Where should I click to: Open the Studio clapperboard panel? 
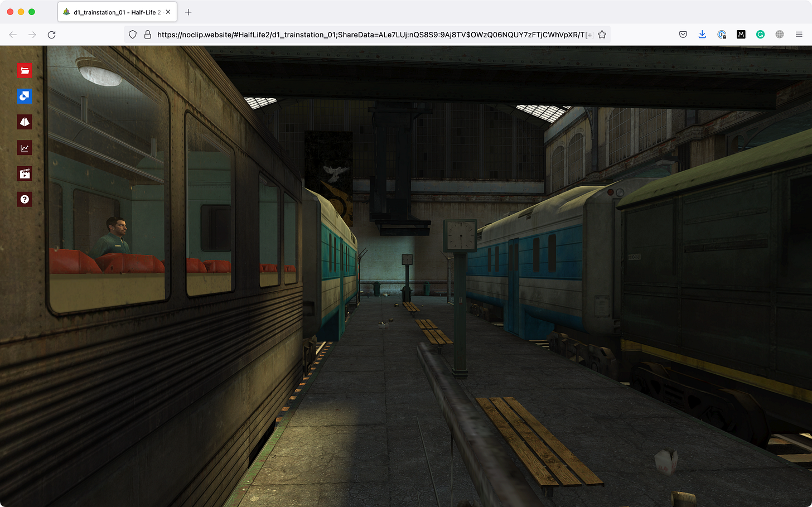[25, 173]
